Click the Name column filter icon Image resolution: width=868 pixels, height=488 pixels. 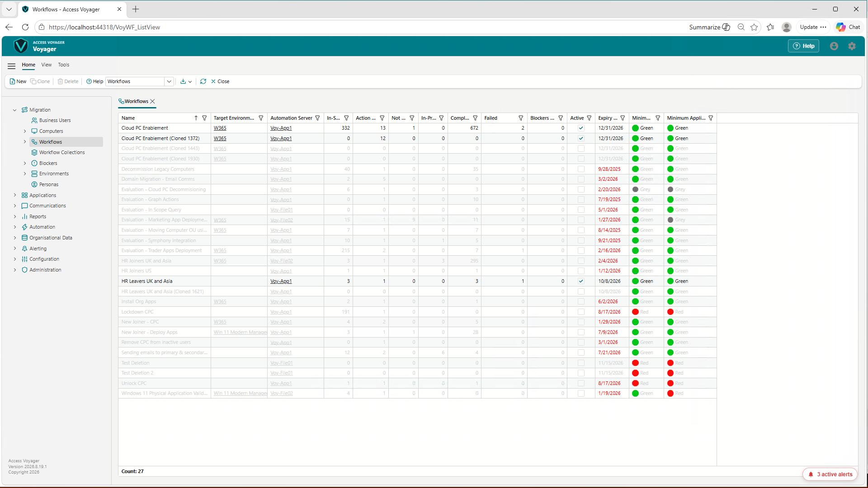204,118
